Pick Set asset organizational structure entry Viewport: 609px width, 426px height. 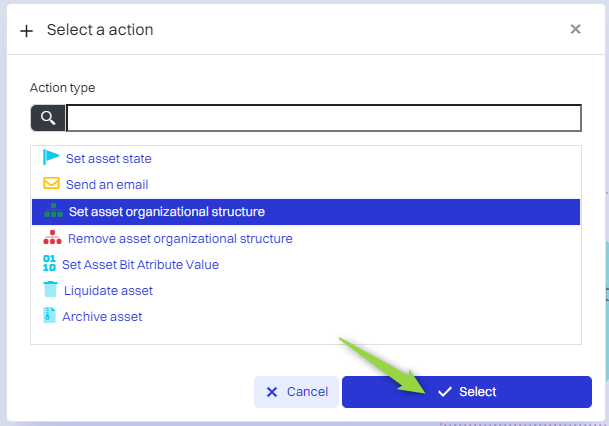tap(167, 212)
